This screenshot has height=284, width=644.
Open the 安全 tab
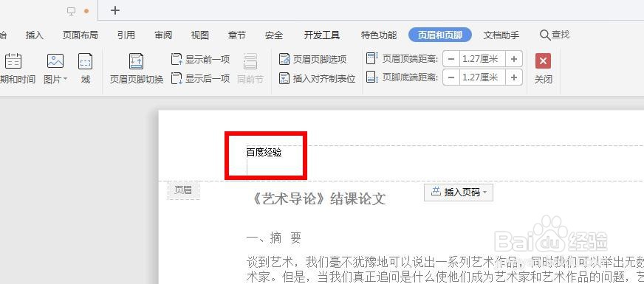[x=274, y=35]
